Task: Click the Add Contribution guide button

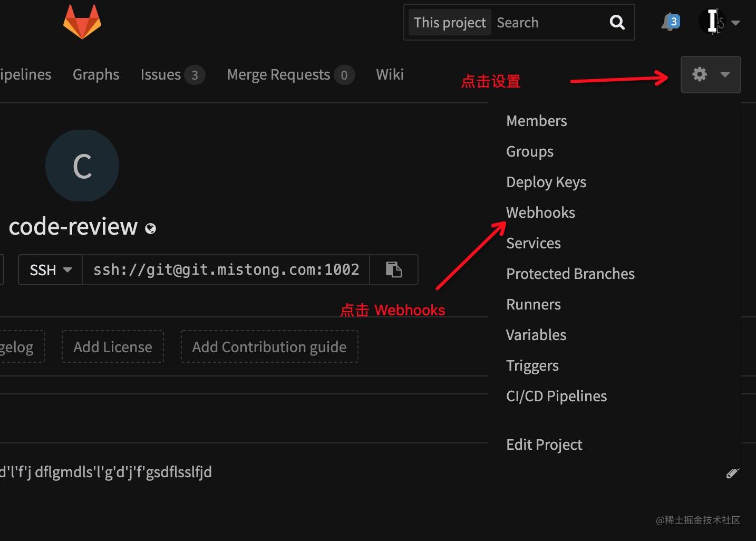Action: click(269, 346)
